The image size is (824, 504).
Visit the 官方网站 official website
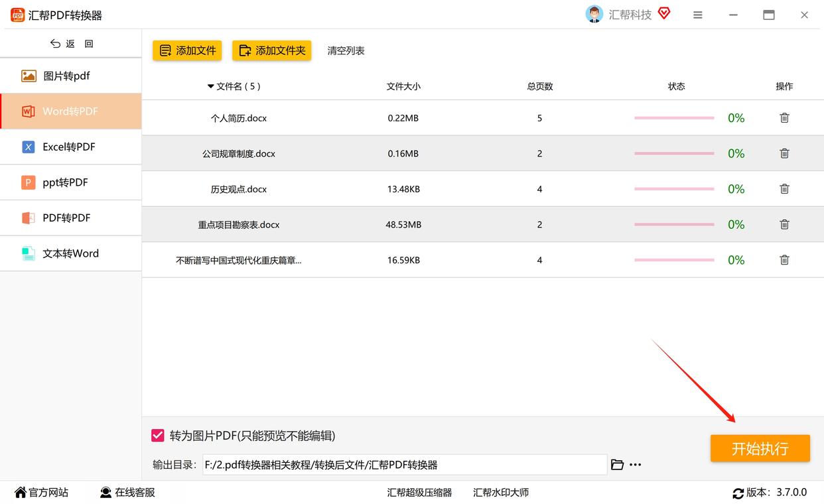pos(41,492)
